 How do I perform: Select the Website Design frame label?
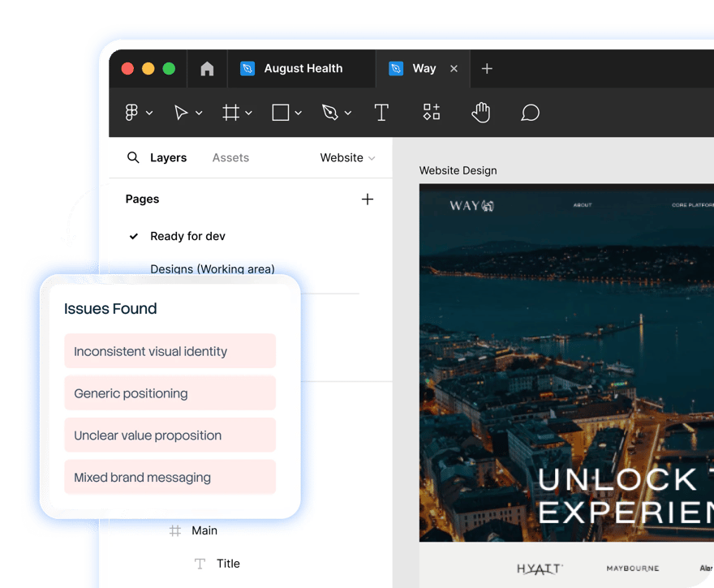coord(458,170)
